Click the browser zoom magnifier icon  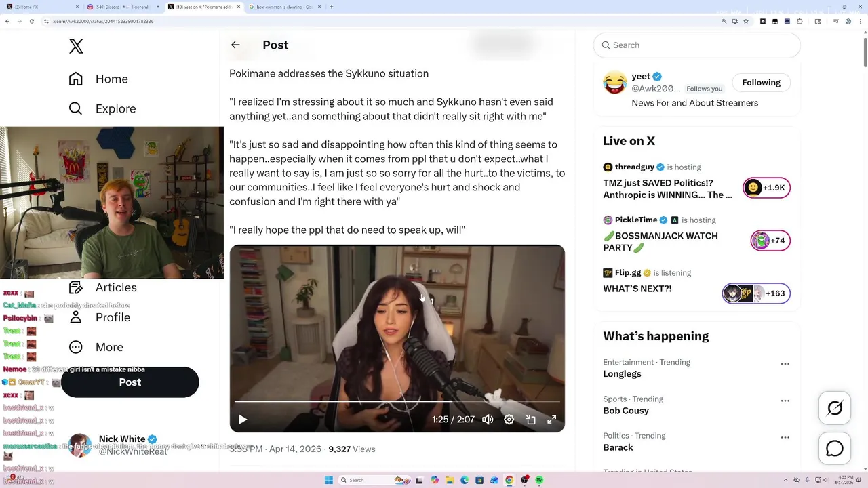coord(724,21)
